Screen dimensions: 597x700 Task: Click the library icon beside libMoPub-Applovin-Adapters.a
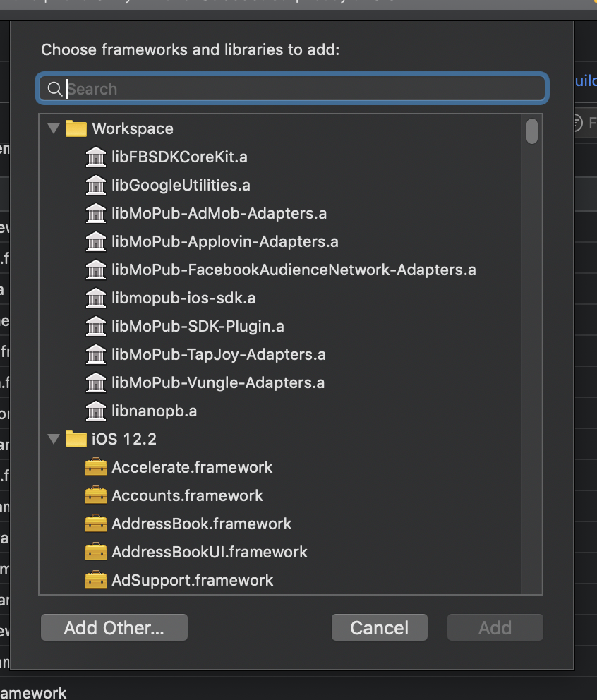(x=95, y=241)
